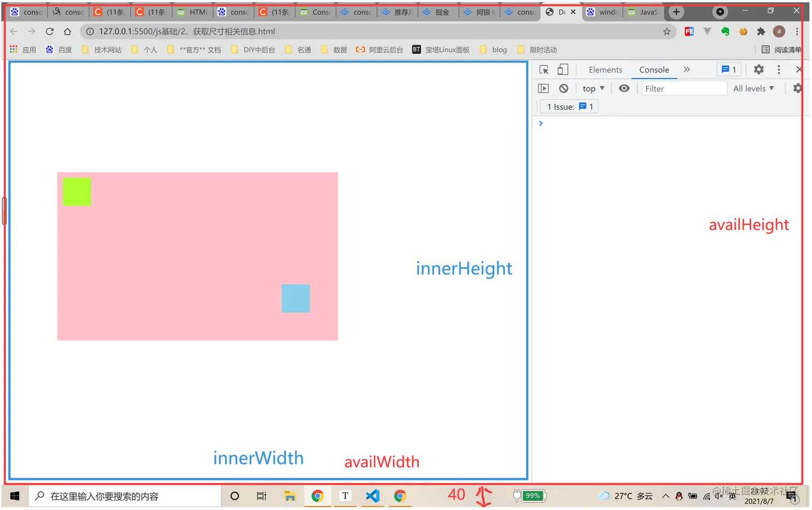
Task: Open the 应用 apps shortcut
Action: coord(23,50)
